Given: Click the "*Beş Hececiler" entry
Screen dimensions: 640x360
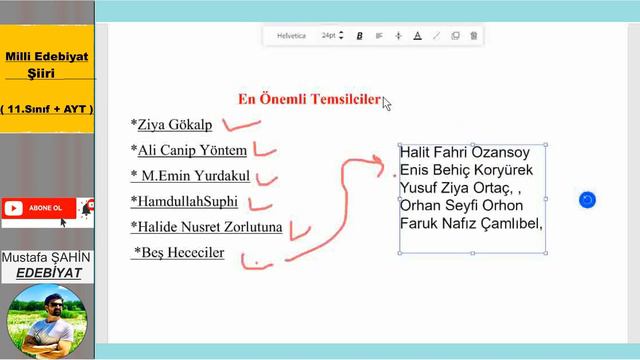Looking at the screenshot, I should 178,253.
